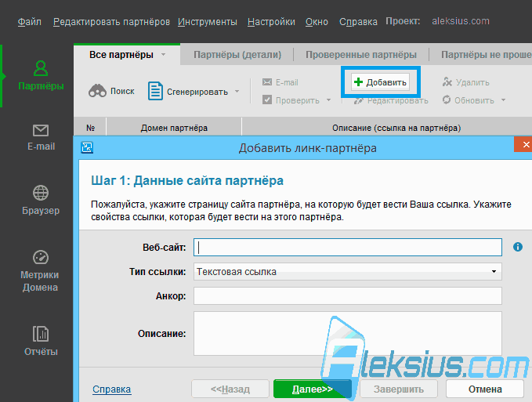This screenshot has width=532, height=402.
Task: Focus the Анкор input field
Action: coord(348,295)
